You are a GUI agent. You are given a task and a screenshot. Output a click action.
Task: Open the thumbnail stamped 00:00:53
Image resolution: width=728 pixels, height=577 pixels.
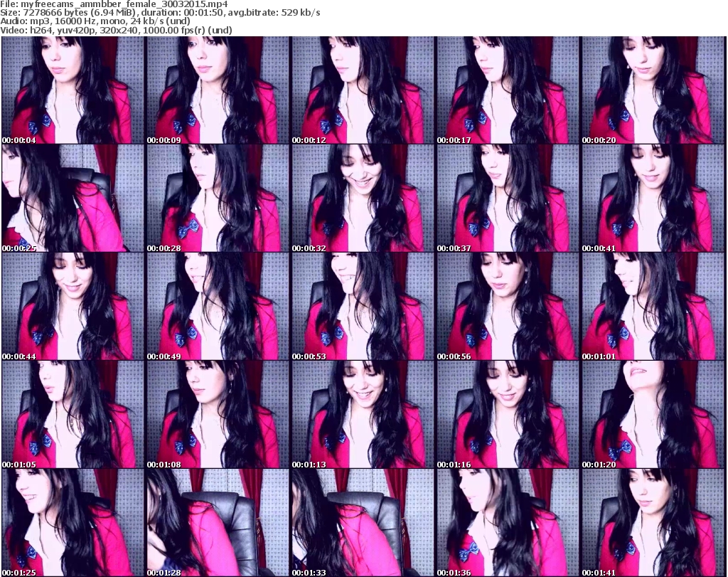pyautogui.click(x=363, y=307)
